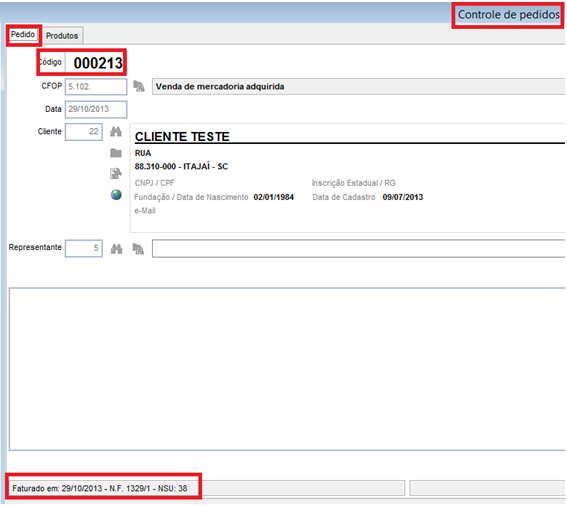This screenshot has height=506, width=567.
Task: Open the client folder icon
Action: coord(116,153)
